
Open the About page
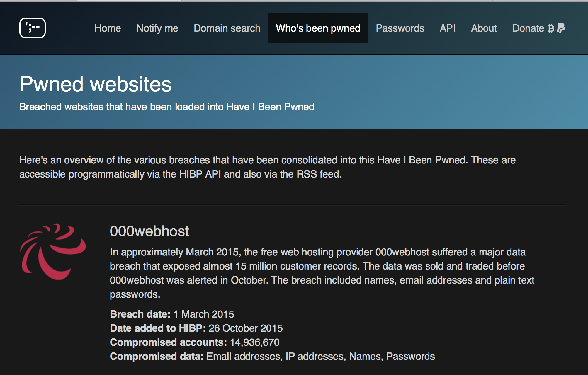point(484,28)
